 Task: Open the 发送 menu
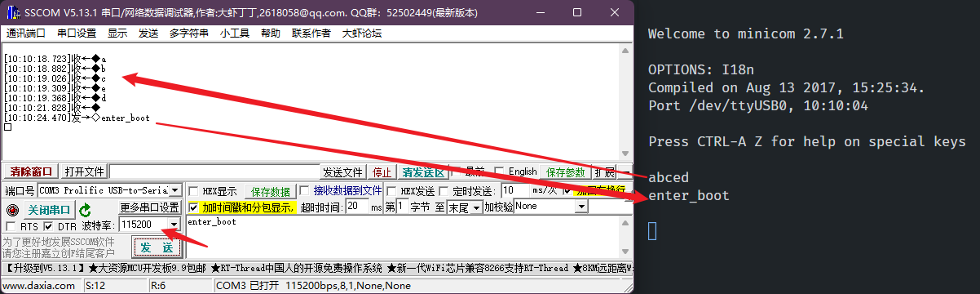click(148, 33)
